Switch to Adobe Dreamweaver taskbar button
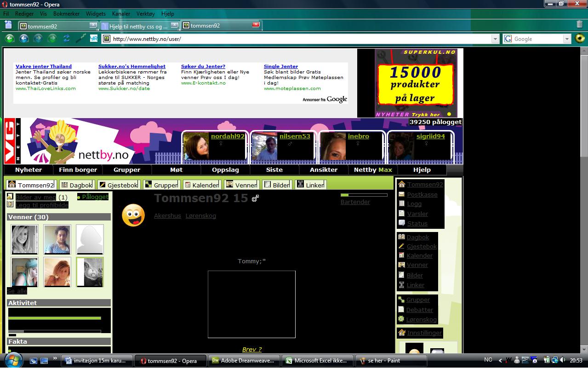This screenshot has height=368, width=588. click(244, 361)
